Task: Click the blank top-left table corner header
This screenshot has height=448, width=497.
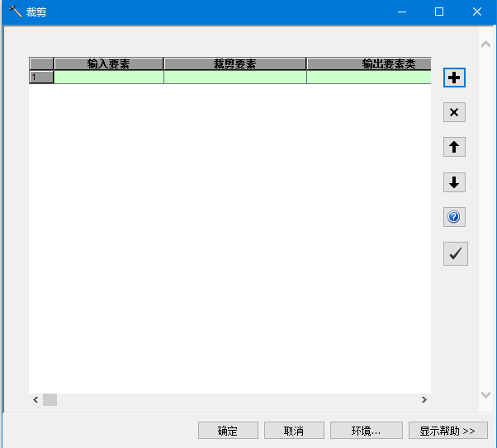Action: [x=41, y=64]
